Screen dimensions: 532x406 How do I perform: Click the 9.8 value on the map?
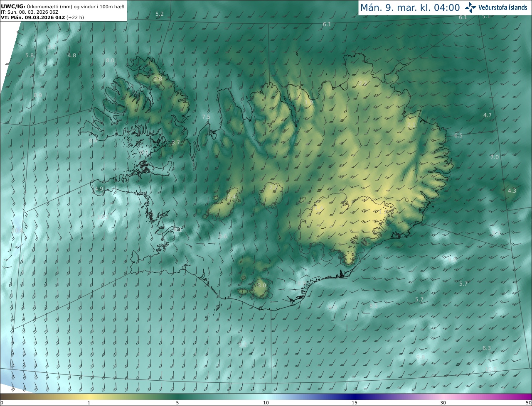click(x=421, y=357)
